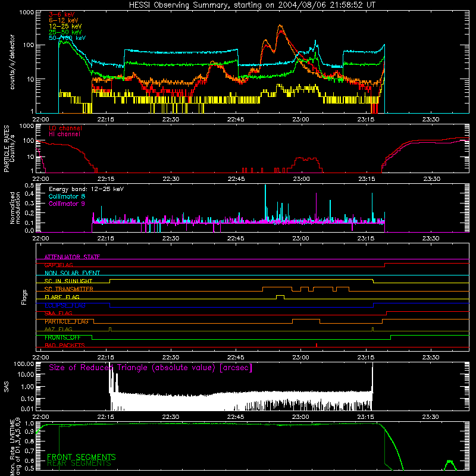The image size is (476, 476).
Task: Click Size of Reduced Triangle caption
Action: click(151, 368)
